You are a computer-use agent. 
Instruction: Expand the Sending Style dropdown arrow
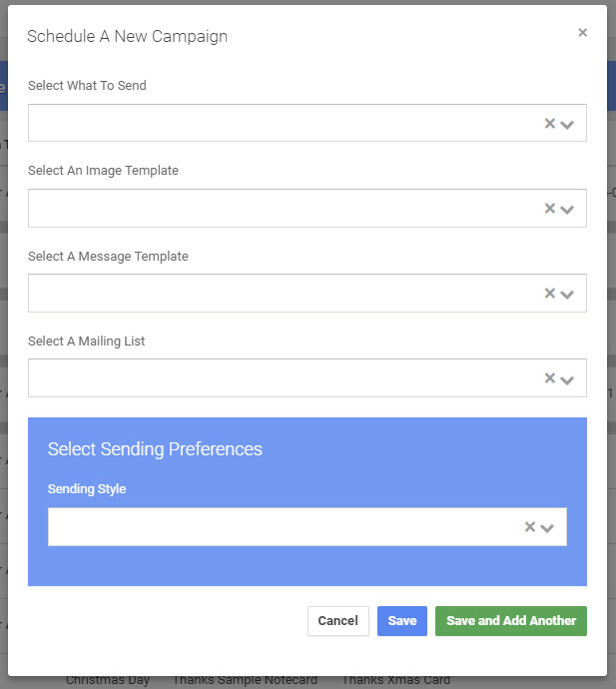547,528
